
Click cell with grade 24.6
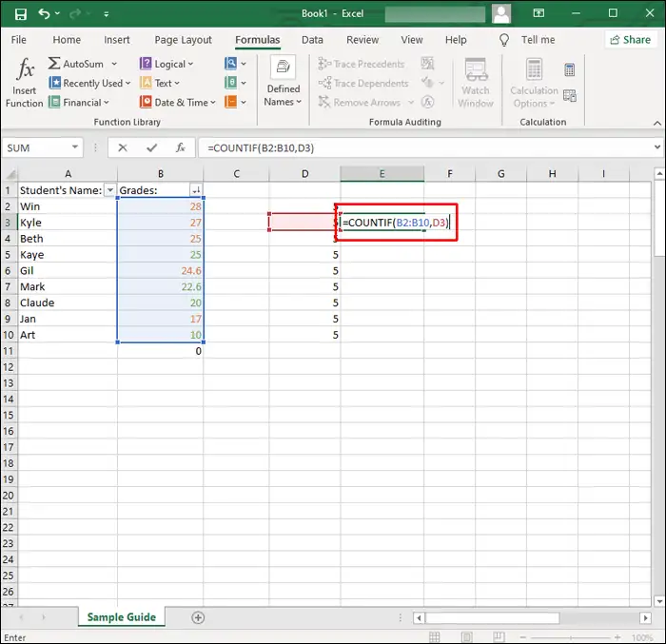(160, 270)
